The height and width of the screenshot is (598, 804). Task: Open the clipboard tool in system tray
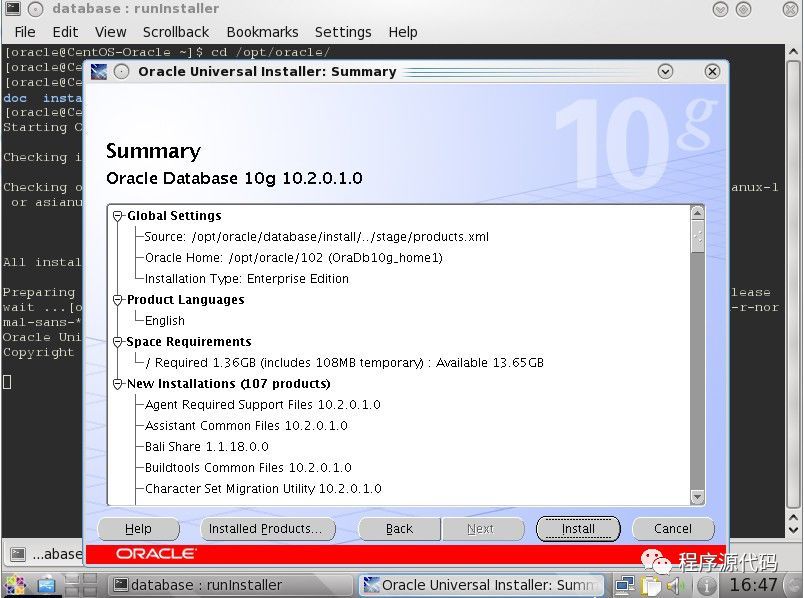click(x=651, y=585)
